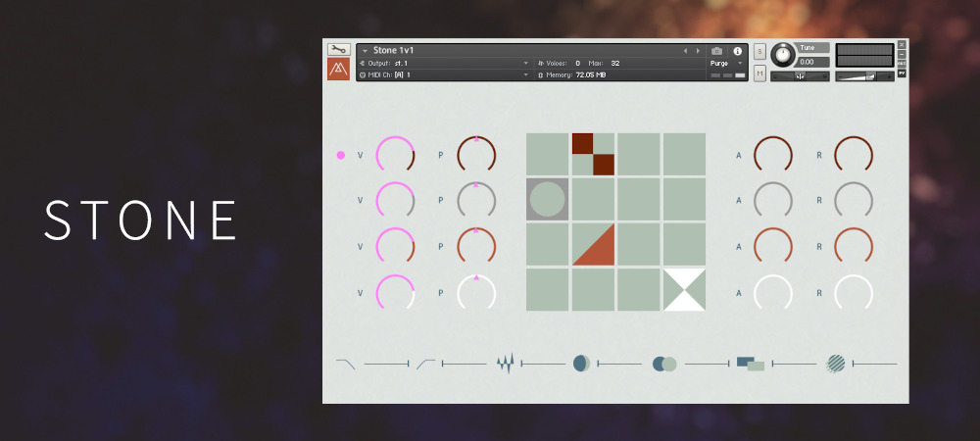Click the overlapping circles effect icon
The image size is (980, 441).
(664, 365)
